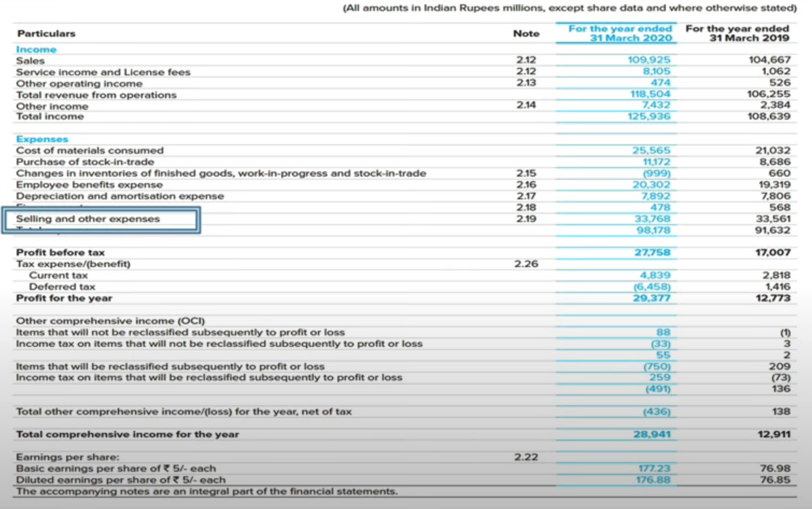This screenshot has width=812, height=509.
Task: Click the "Profit before tax" label
Action: 60,253
